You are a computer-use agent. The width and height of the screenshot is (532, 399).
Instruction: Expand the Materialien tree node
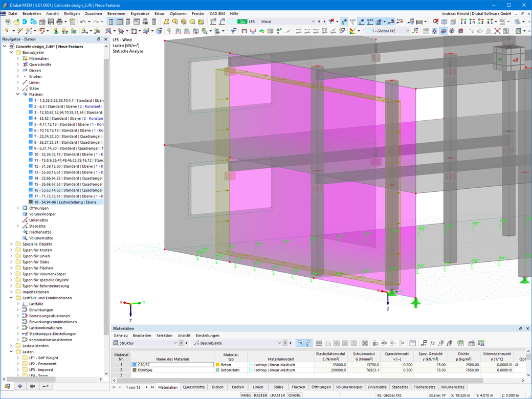point(18,58)
